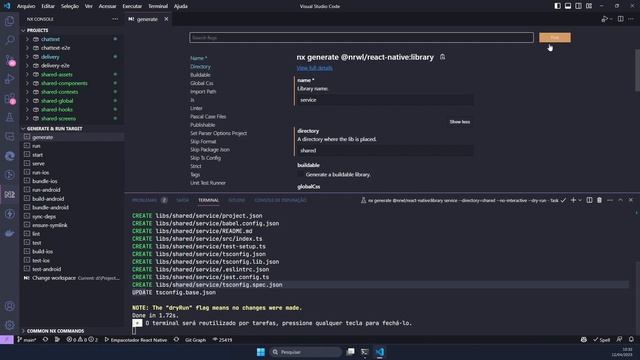The height and width of the screenshot is (360, 640).
Task: Click the directory input field
Action: 385,151
